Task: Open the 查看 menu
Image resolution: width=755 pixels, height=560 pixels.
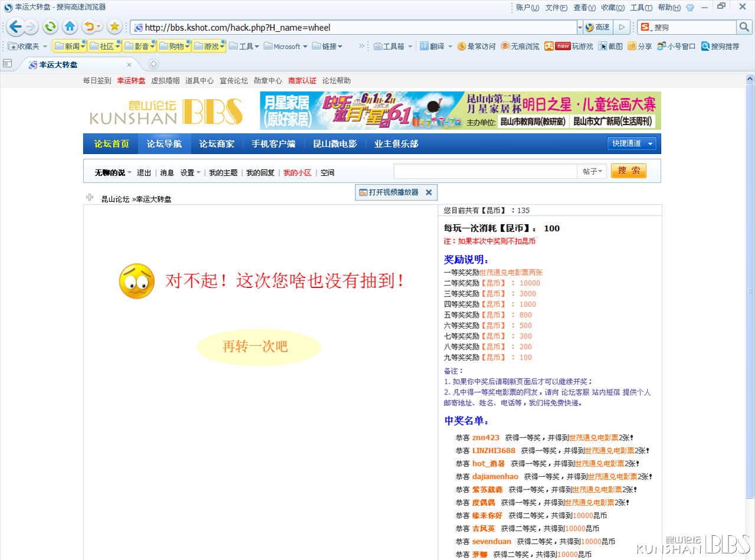Action: click(584, 8)
